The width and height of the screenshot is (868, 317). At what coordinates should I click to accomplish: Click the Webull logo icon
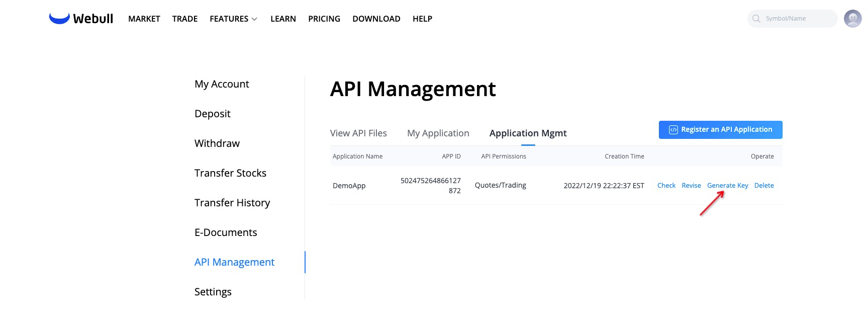59,19
